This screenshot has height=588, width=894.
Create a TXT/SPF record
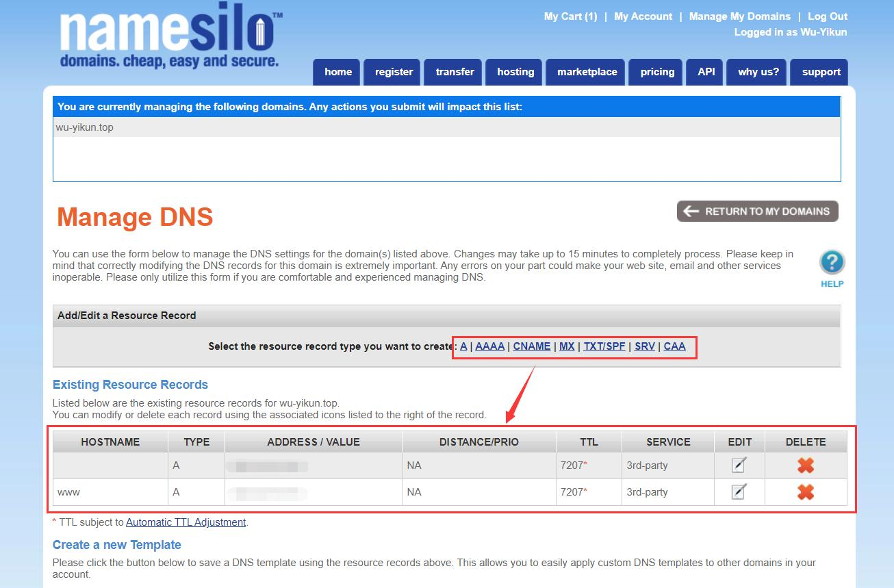coord(604,346)
